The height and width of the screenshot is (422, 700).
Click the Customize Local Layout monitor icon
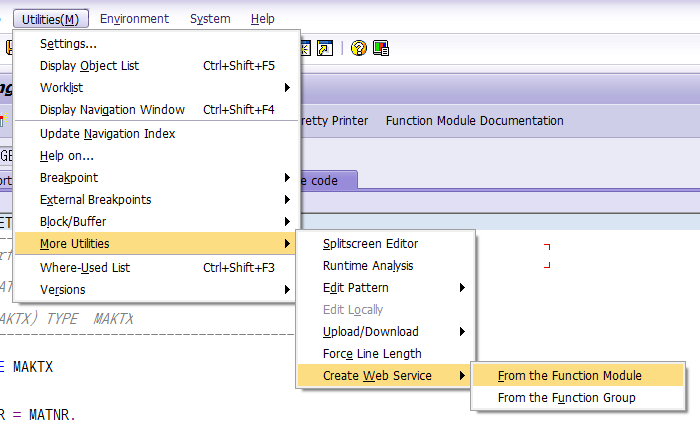(381, 48)
